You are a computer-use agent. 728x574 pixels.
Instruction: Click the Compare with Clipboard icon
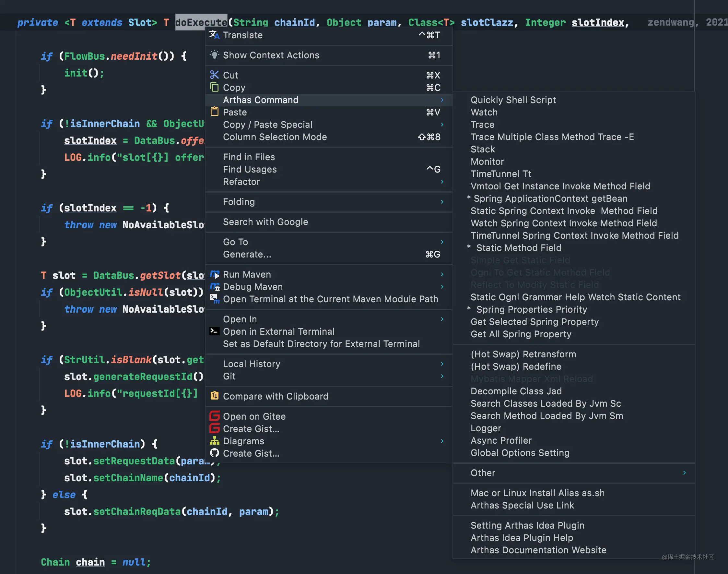coord(214,396)
